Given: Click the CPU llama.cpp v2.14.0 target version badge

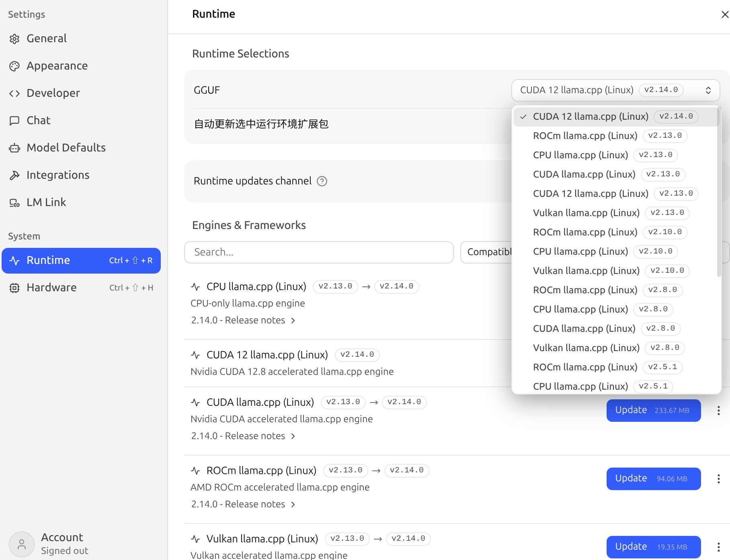Looking at the screenshot, I should click(396, 286).
